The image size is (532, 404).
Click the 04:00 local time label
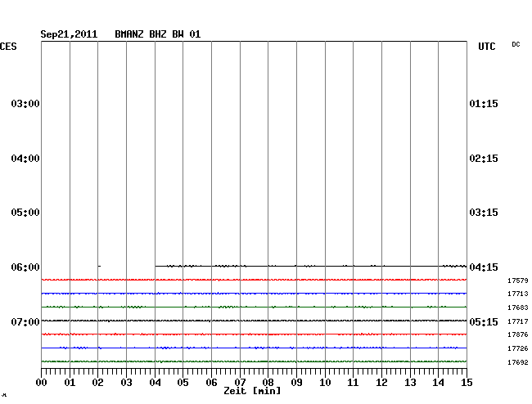[25, 159]
